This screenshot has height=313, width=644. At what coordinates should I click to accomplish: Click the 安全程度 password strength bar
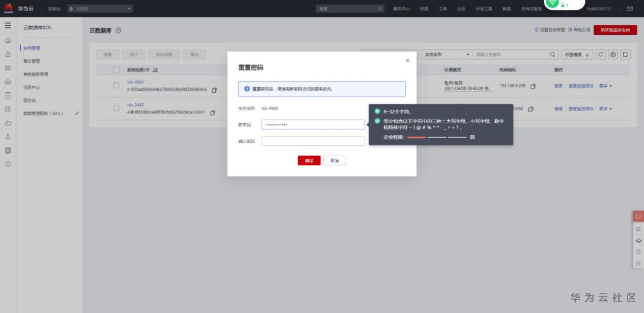tap(437, 137)
